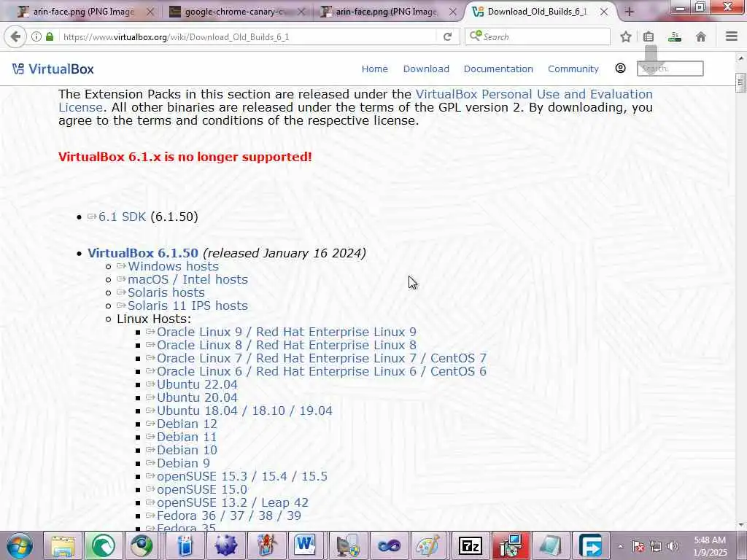Image resolution: width=747 pixels, height=560 pixels.
Task: Download Solaris hosts build
Action: 166,292
